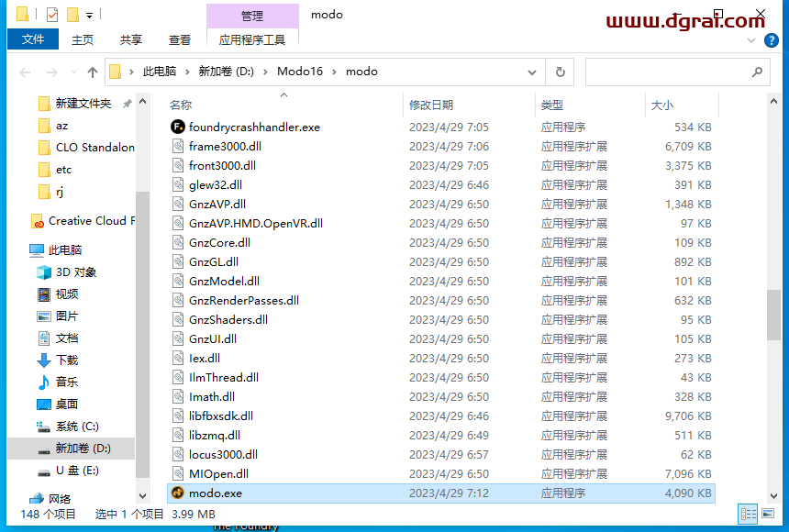Select 系统 (C:) drive in sidebar
The width and height of the screenshot is (789, 532).
[x=77, y=427]
